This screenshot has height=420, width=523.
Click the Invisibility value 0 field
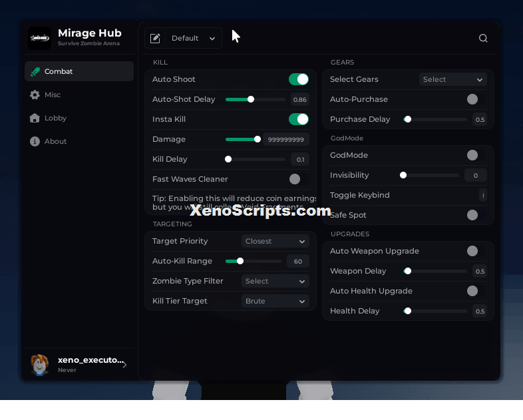tap(476, 175)
